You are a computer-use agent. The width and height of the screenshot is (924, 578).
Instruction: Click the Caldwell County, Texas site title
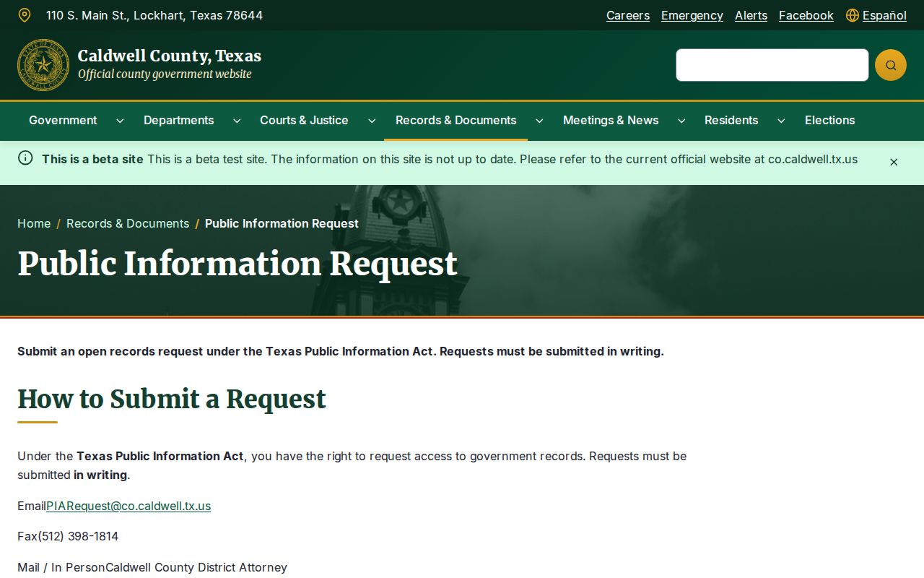[x=170, y=56]
